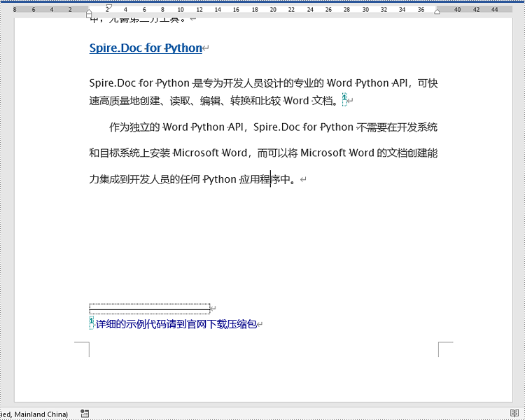Click the left indent marker on ruler
The image size is (525, 420).
pyautogui.click(x=89, y=14)
